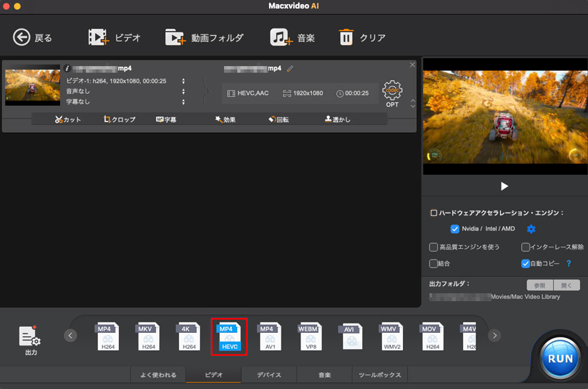Enable the インターレース解除 checkbox
This screenshot has width=588, height=389.
525,247
